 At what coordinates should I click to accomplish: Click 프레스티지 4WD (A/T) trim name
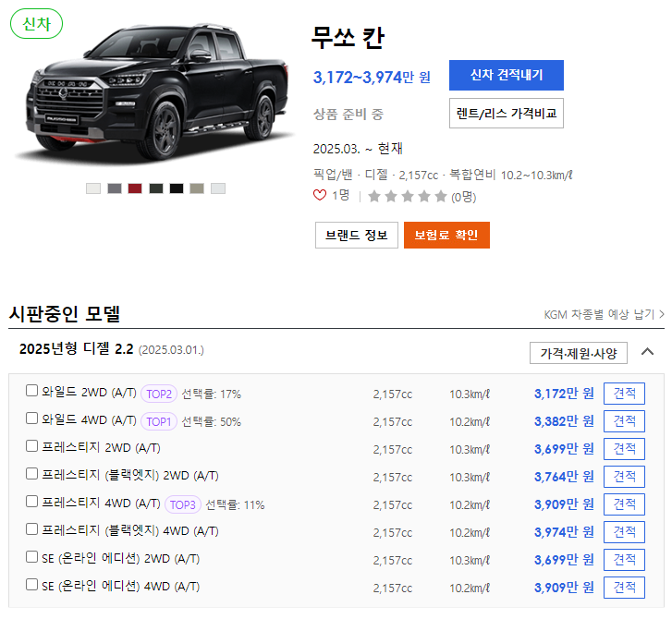[x=101, y=504]
